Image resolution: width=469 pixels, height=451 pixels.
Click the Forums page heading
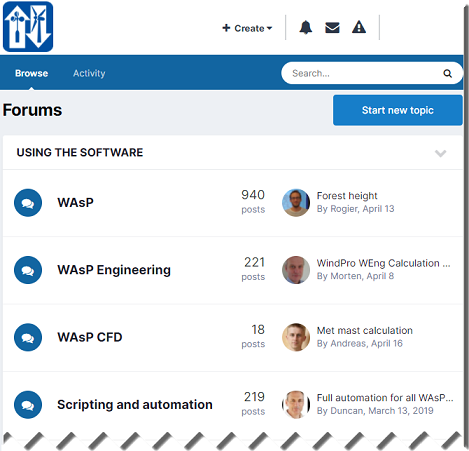(32, 110)
